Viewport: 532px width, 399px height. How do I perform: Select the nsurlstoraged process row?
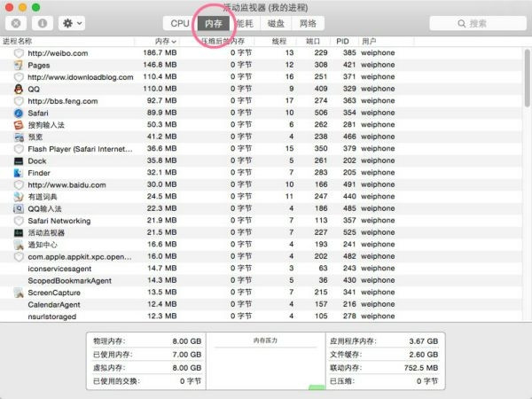pyautogui.click(x=262, y=317)
